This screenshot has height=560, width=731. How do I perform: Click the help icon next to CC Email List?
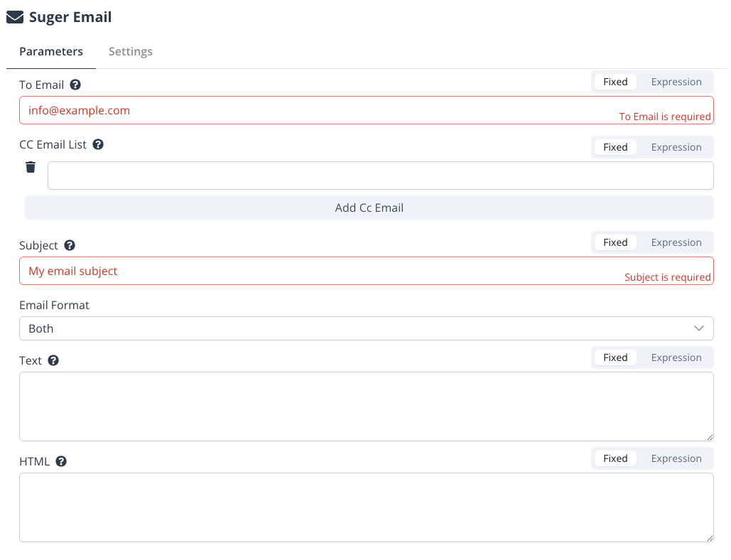[x=98, y=144]
